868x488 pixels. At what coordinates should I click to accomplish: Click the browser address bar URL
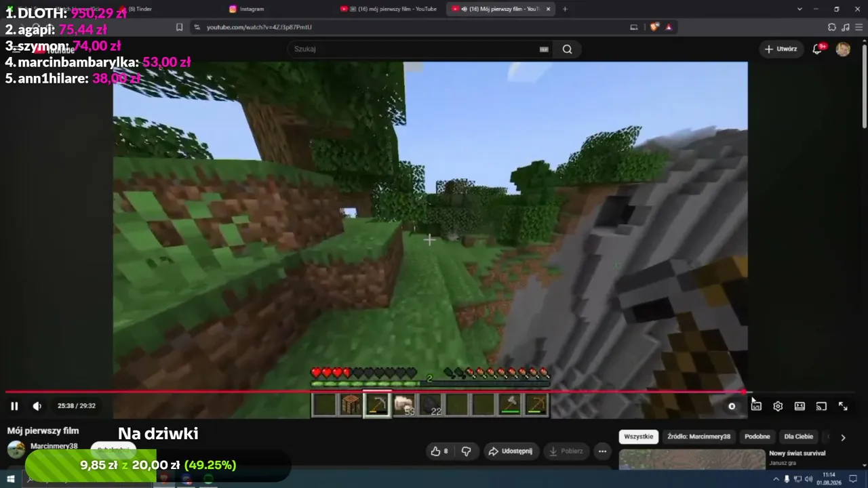pyautogui.click(x=259, y=27)
